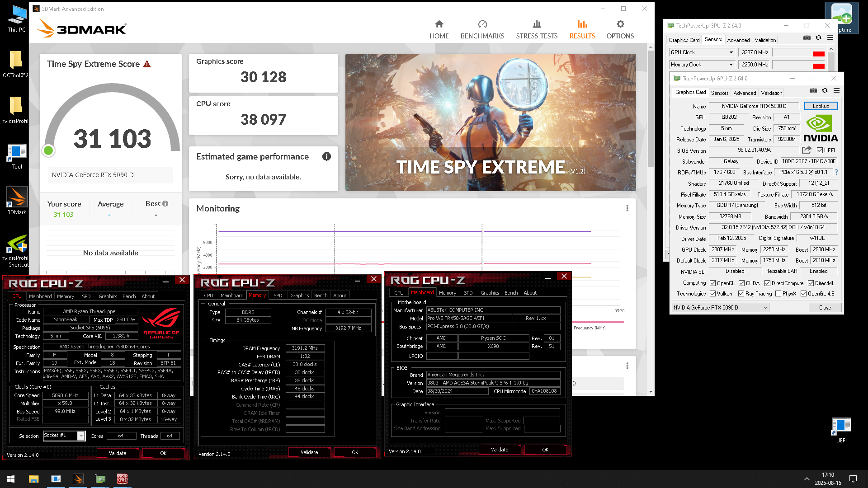Show hidden tray icons chevron
Screen dimensions: 868x488
(x=807, y=479)
